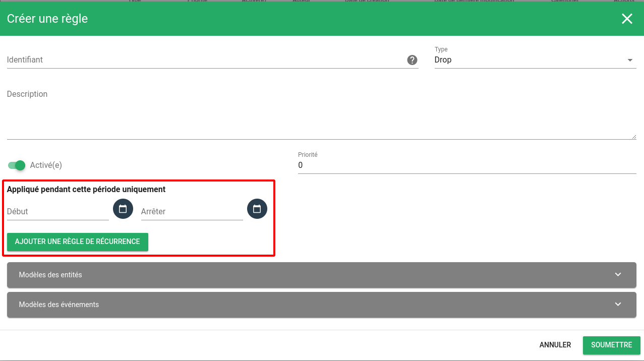The height and width of the screenshot is (361, 644).
Task: Click the Annuler button
Action: [x=555, y=345]
